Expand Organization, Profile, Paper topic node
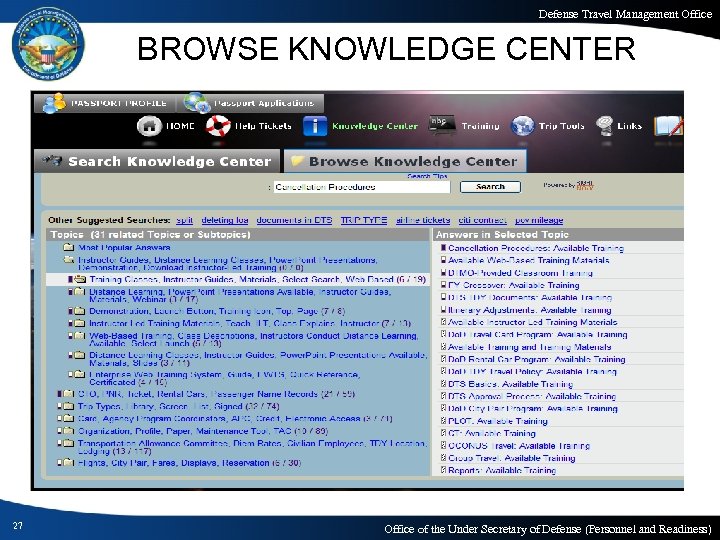 [60, 431]
